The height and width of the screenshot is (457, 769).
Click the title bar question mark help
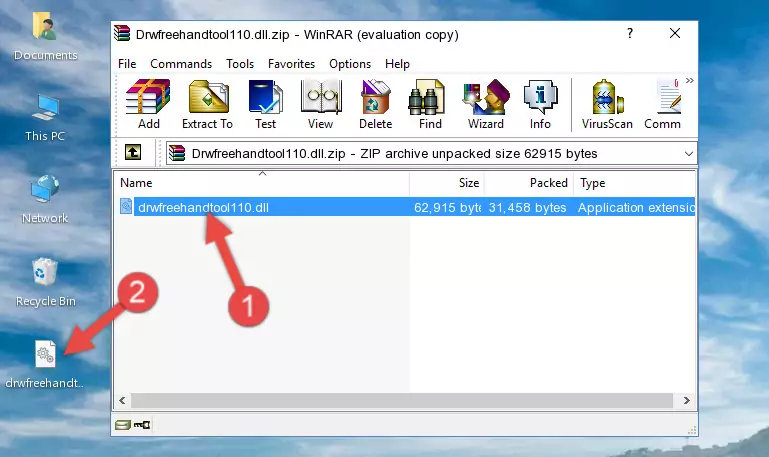(630, 33)
